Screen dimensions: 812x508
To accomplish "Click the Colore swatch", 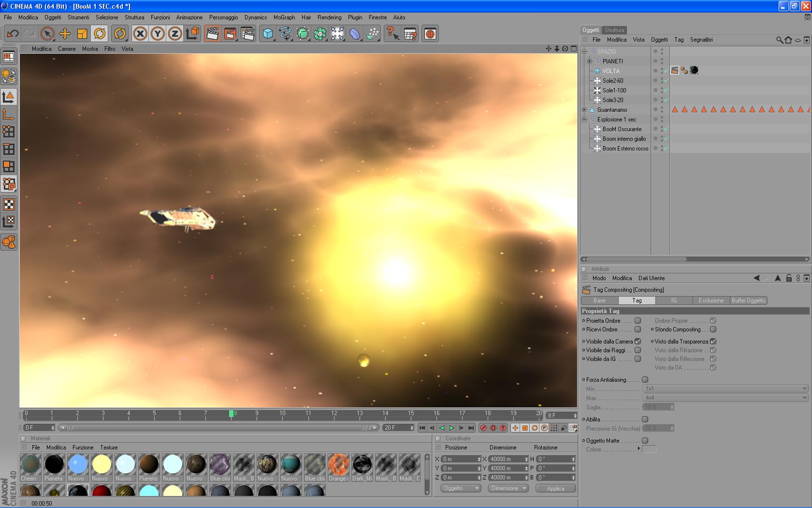I will pyautogui.click(x=649, y=449).
